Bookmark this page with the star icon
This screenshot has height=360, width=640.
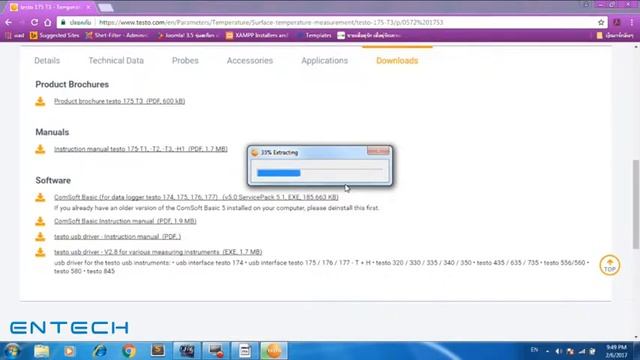click(601, 22)
